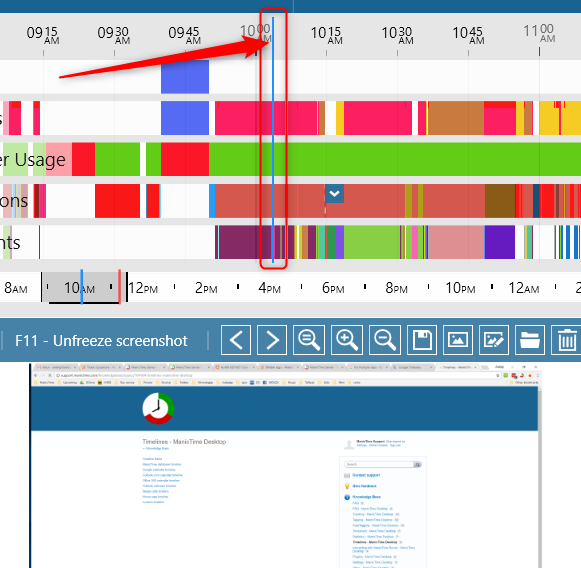Save screenshot using the floppy disk icon
Screen dimensions: 581x568
click(422, 340)
